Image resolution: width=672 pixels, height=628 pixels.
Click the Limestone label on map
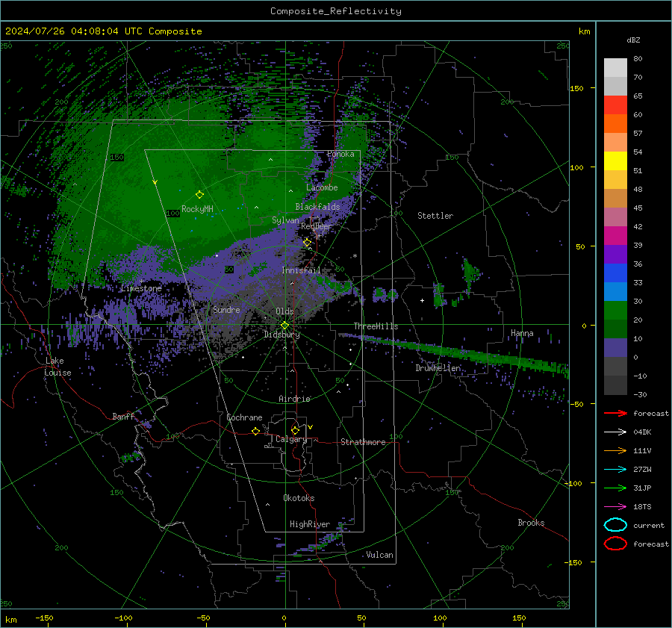141,288
